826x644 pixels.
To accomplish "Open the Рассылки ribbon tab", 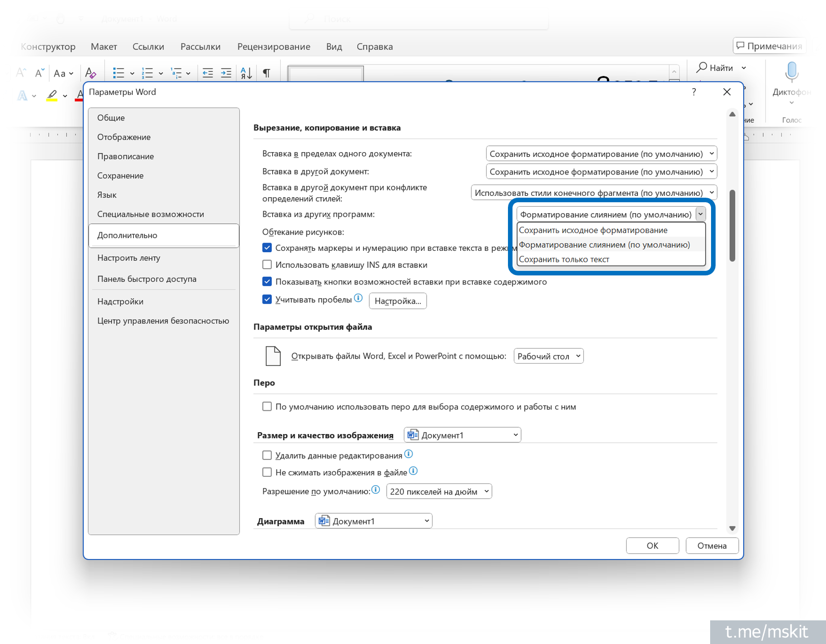I will pyautogui.click(x=200, y=46).
